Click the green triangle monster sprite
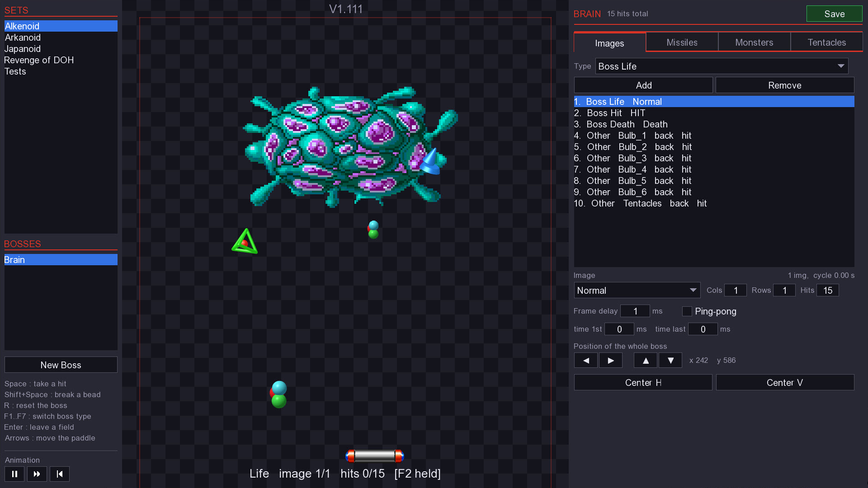Screen dimensions: 868x488 245,242
